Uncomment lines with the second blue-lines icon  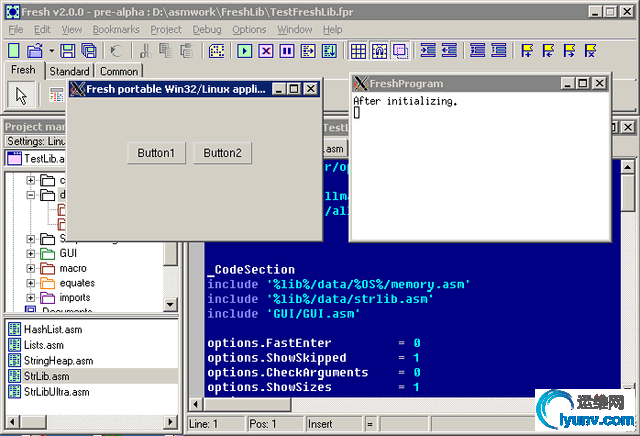[499, 51]
